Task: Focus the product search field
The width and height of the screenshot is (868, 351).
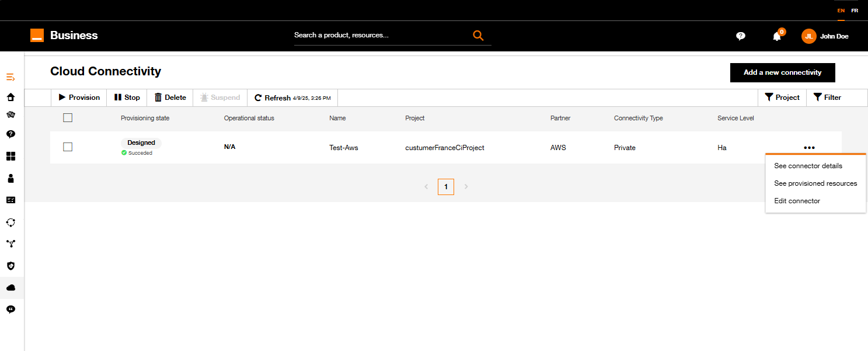Action: coord(382,36)
